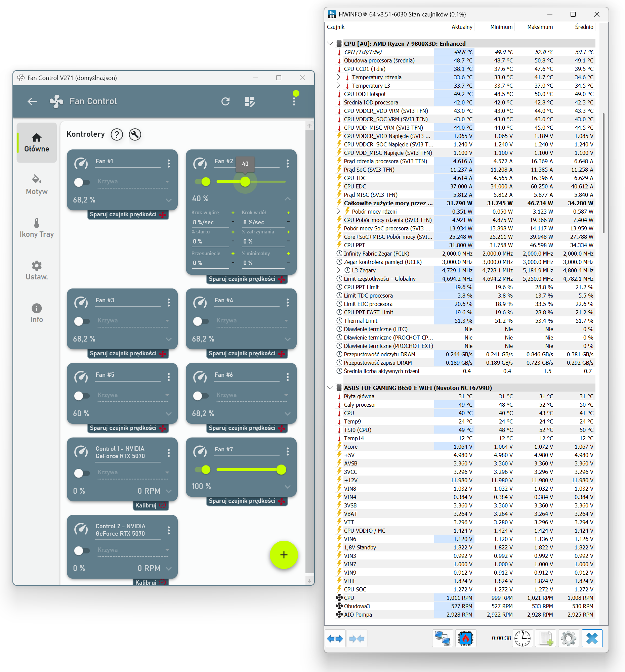625x672 pixels.
Task: Click the HWiNFO reset clock icon
Action: [523, 638]
